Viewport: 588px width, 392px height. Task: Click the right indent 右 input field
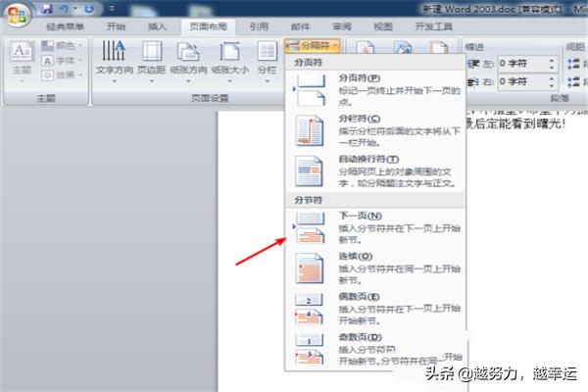[x=521, y=81]
